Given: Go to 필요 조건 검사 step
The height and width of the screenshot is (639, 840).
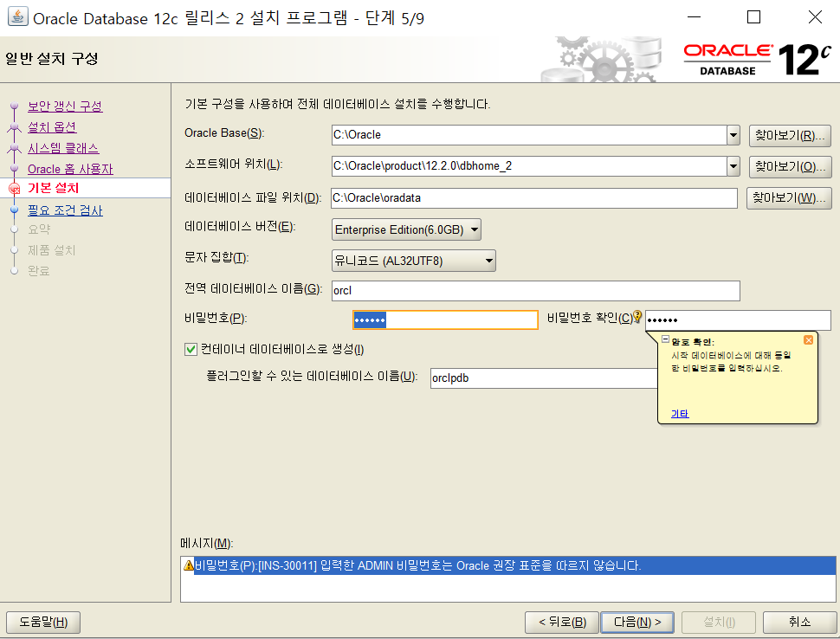Looking at the screenshot, I should tap(65, 210).
